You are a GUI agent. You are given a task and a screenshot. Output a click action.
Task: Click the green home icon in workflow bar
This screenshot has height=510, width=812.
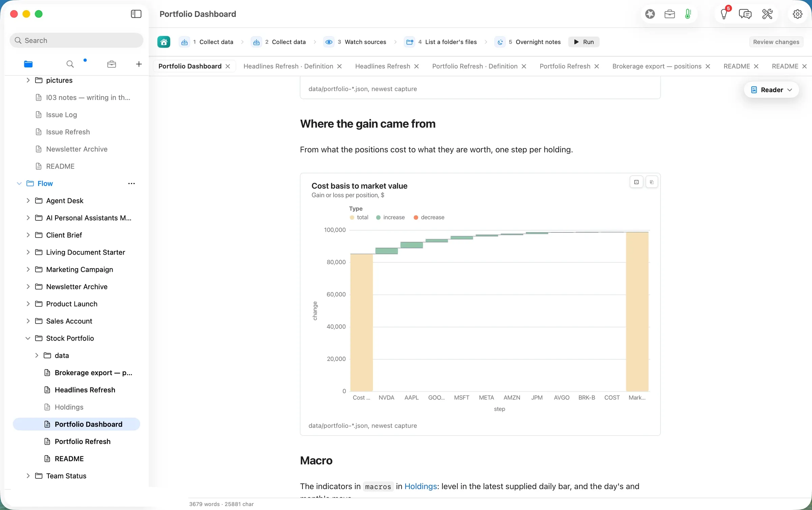(x=164, y=42)
